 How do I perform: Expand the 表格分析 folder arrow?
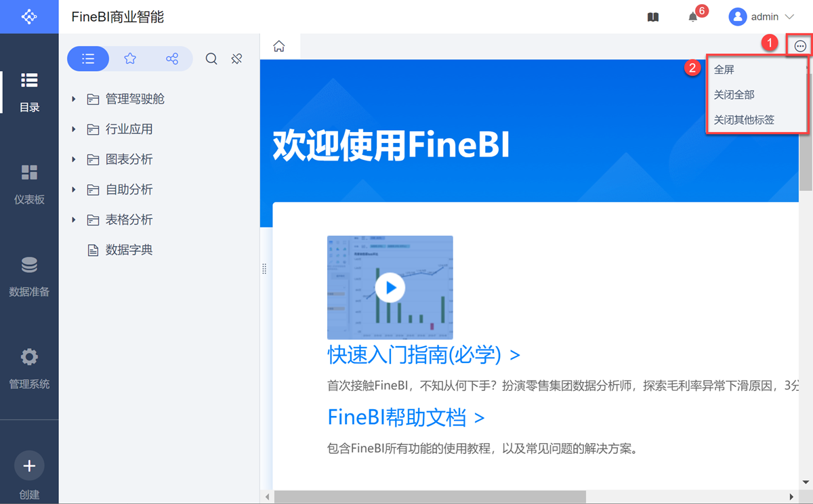click(x=74, y=220)
